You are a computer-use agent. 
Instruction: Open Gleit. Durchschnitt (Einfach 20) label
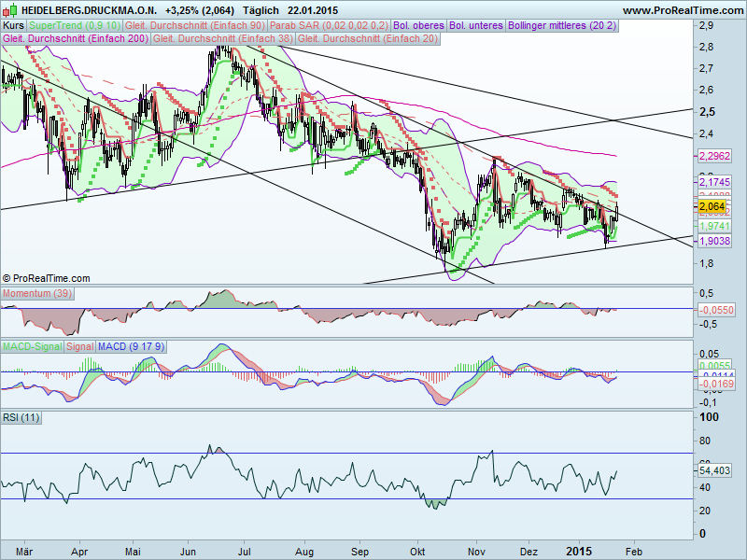point(367,38)
